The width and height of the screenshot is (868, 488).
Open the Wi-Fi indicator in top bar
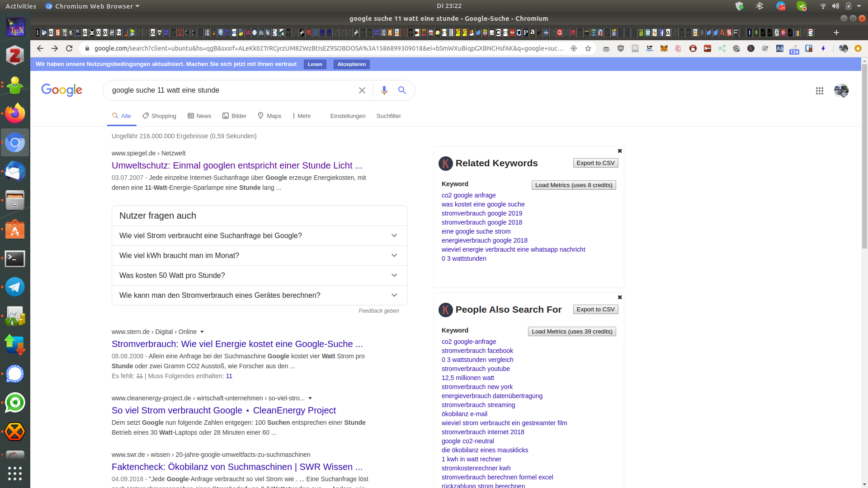tap(823, 6)
